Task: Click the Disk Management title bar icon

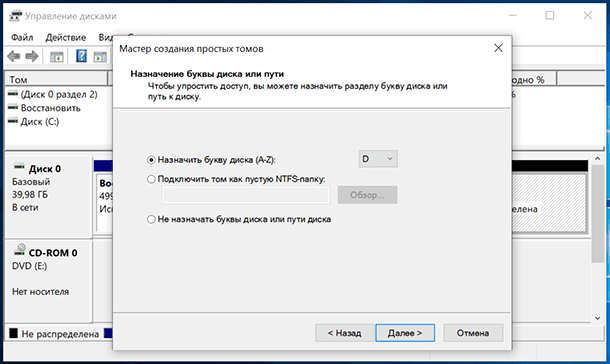Action: [15, 16]
